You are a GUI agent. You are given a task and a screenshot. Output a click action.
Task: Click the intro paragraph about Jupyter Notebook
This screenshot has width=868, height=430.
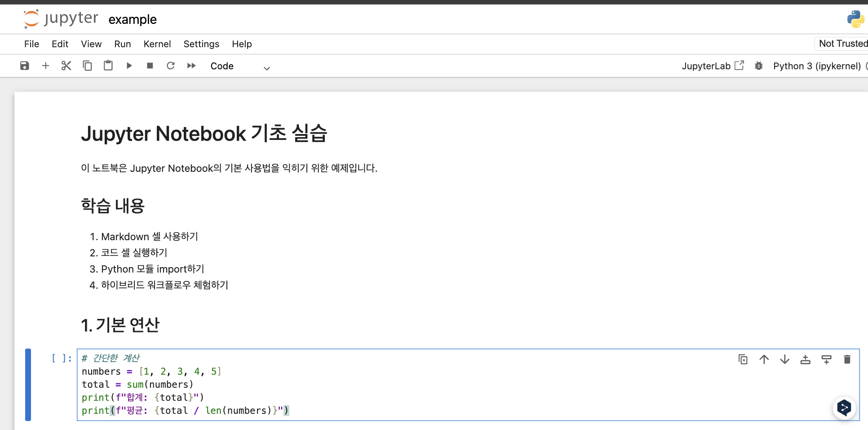(x=229, y=168)
